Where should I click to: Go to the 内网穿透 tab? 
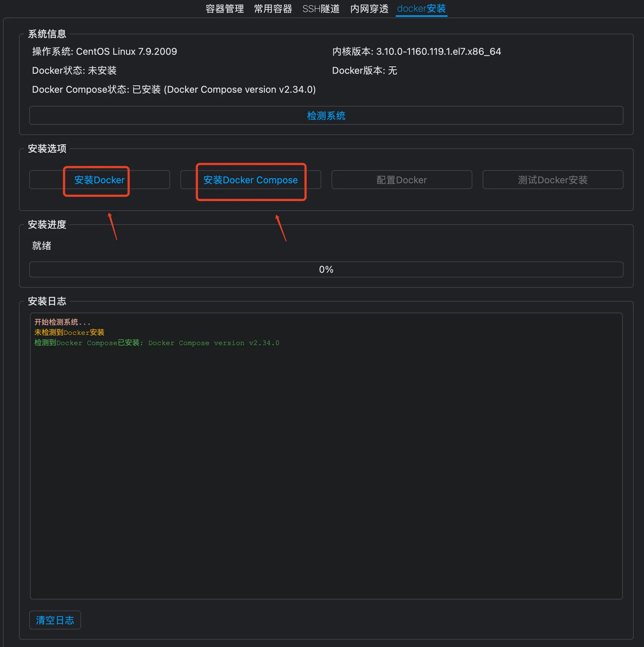[369, 9]
